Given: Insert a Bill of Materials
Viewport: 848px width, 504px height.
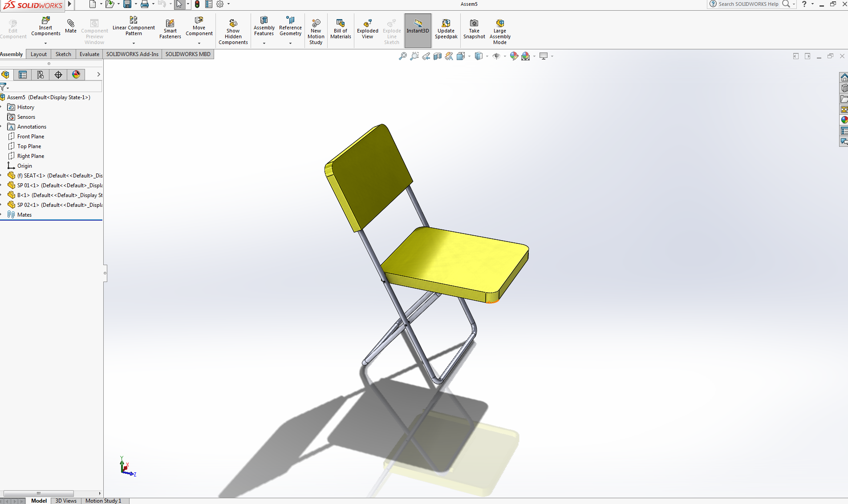Looking at the screenshot, I should (341, 29).
